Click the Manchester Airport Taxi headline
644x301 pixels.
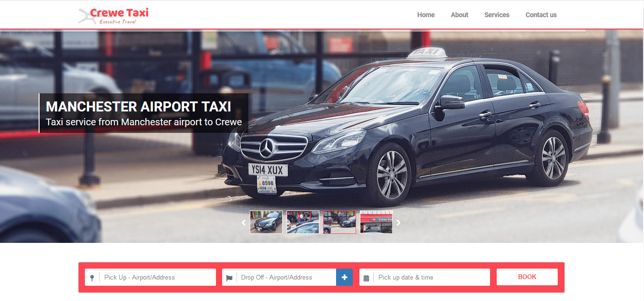[x=138, y=107]
